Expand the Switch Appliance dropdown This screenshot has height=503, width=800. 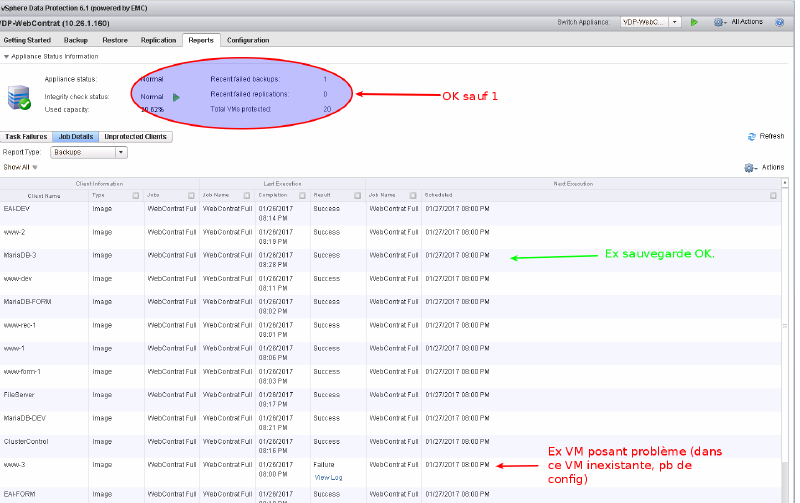(x=675, y=21)
